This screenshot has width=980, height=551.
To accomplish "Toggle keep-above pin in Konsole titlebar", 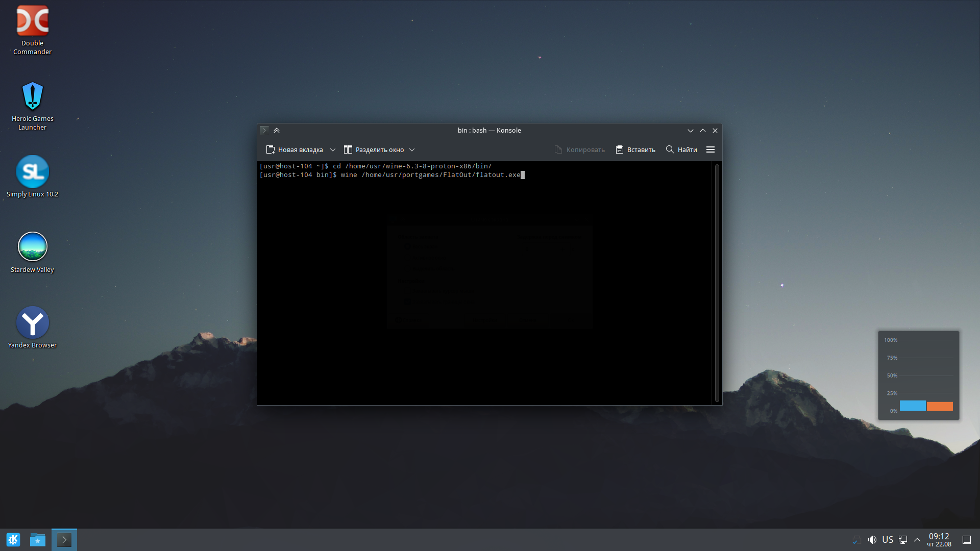I will [277, 131].
